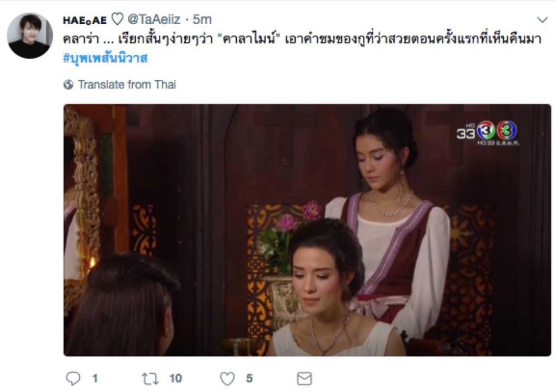Image resolution: width=555 pixels, height=392 pixels.
Task: Open the HAEoAE display name link
Action: pos(85,20)
